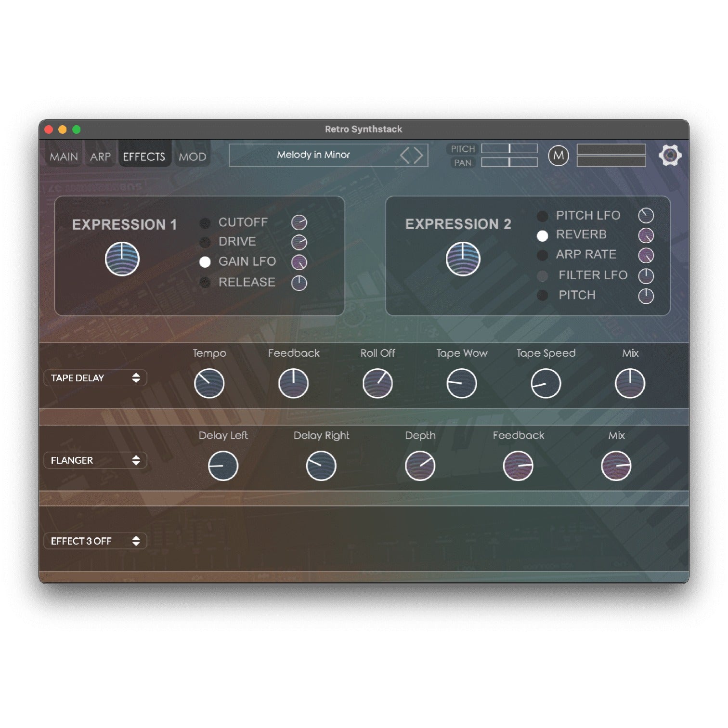Click the Expression 2 main knob
Viewport: 728px width, 728px height.
click(463, 259)
